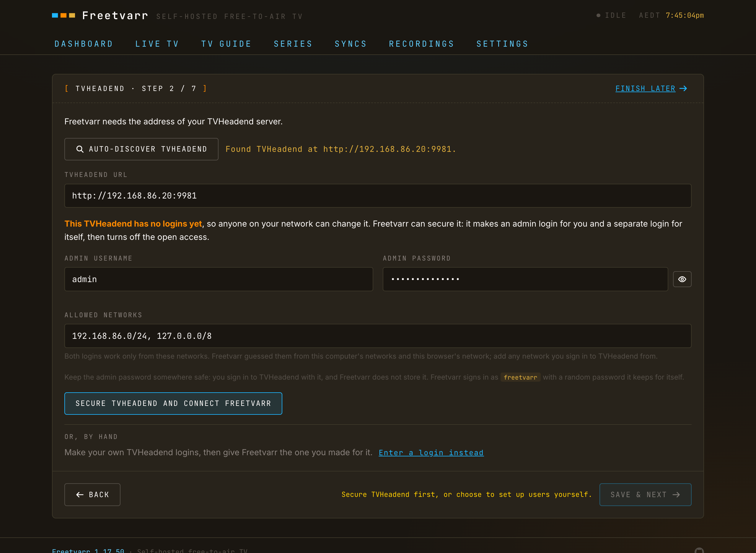Viewport: 756px width, 553px height.
Task: Click the 'freetvarr' code label
Action: (520, 377)
